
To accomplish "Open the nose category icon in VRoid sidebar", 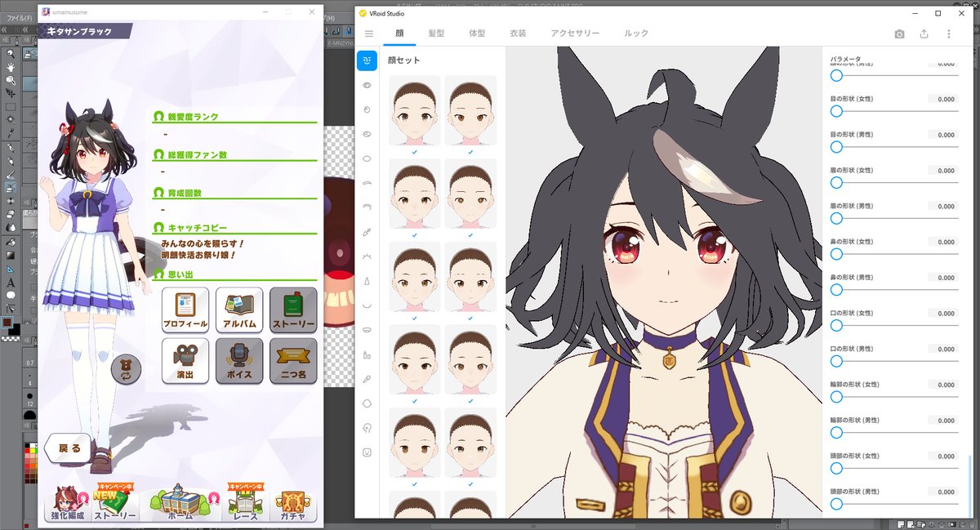I will pos(367,281).
